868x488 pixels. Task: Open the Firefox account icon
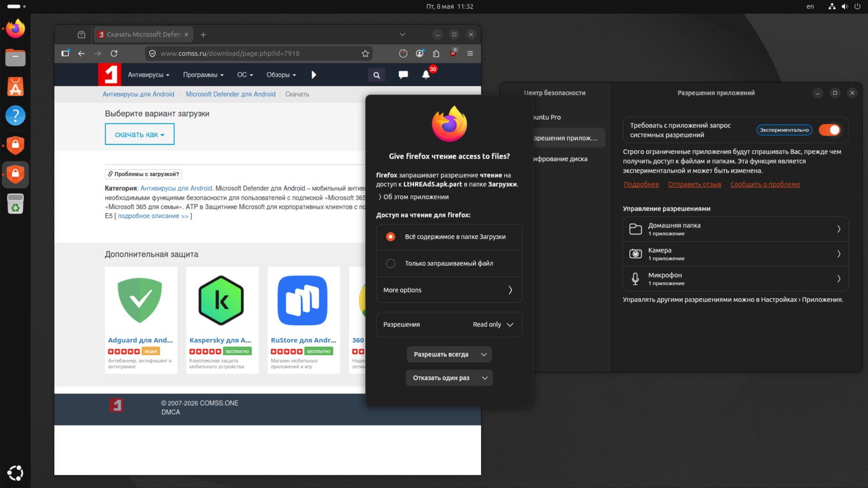(420, 53)
